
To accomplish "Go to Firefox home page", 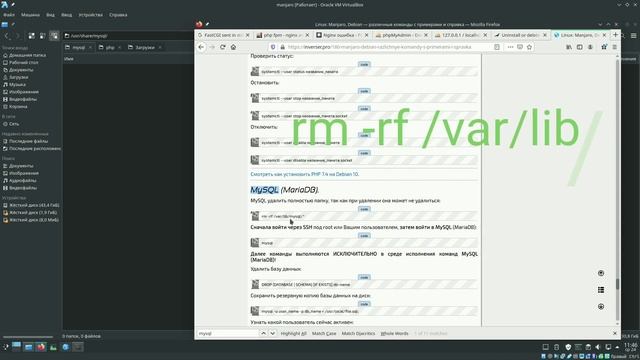I will coord(233,47).
